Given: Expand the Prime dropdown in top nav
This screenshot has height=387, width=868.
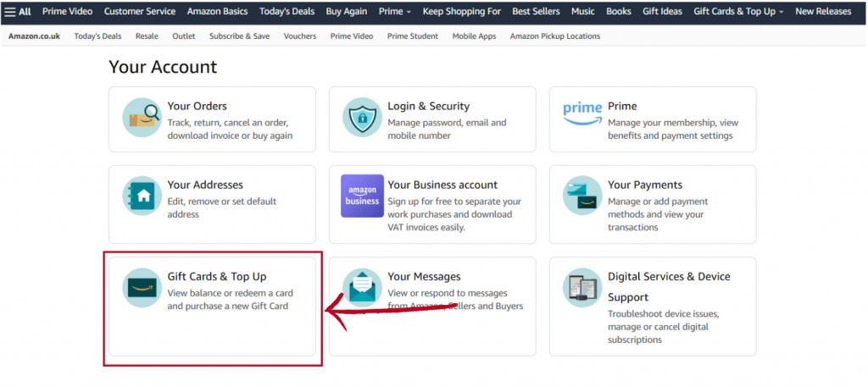Looking at the screenshot, I should point(395,11).
